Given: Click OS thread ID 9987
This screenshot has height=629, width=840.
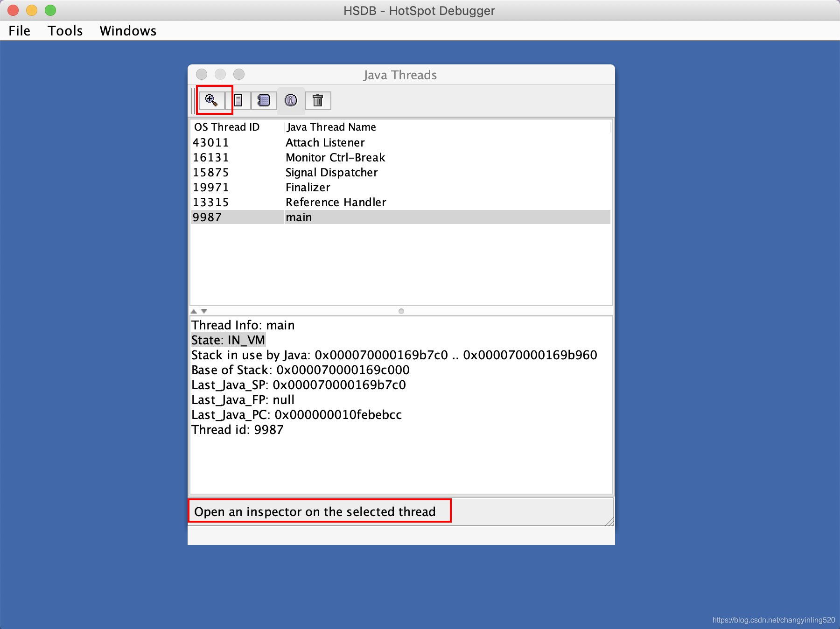Looking at the screenshot, I should click(207, 217).
